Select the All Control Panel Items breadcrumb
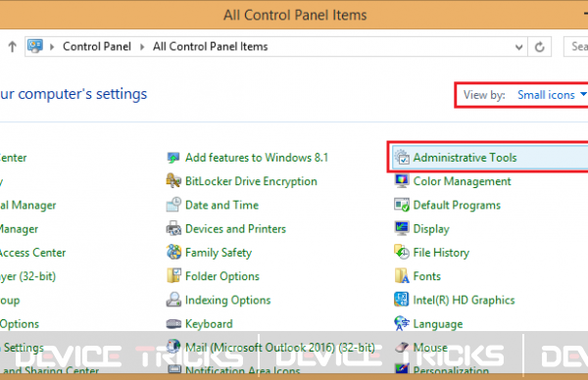 pyautogui.click(x=211, y=46)
